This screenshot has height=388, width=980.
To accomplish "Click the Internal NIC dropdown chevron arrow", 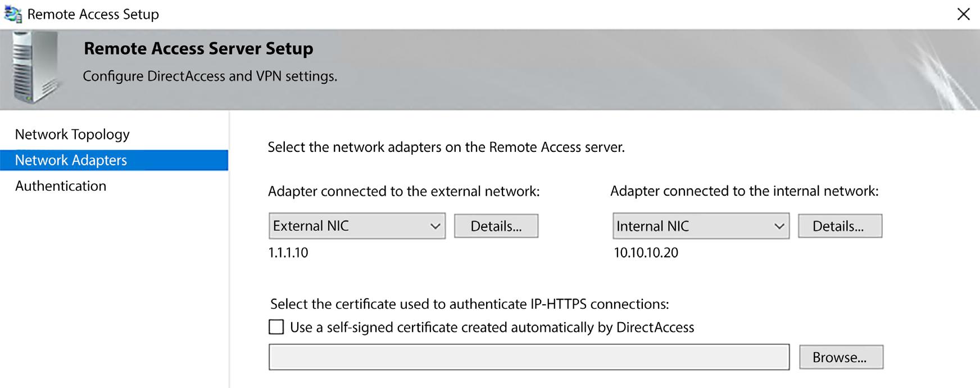I will [779, 226].
